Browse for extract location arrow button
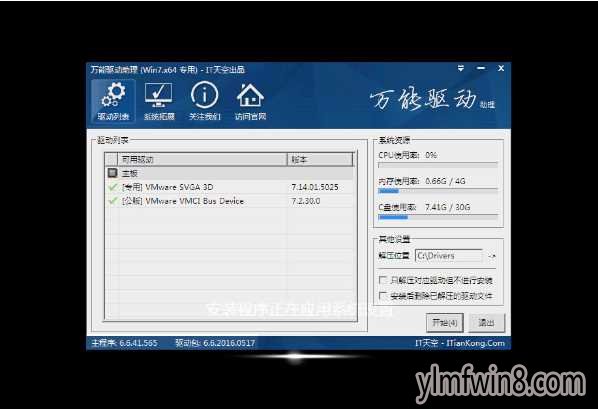The width and height of the screenshot is (598, 410). pos(492,256)
